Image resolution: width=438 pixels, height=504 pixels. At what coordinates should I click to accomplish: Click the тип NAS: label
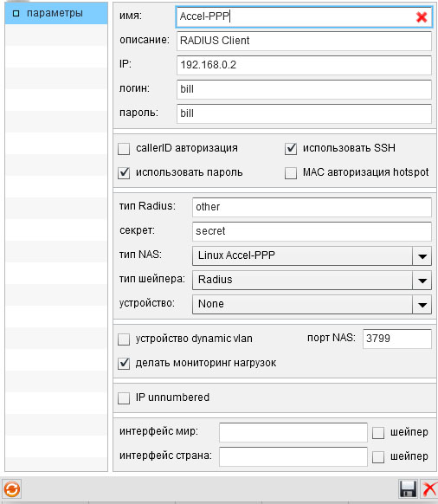tap(140, 255)
